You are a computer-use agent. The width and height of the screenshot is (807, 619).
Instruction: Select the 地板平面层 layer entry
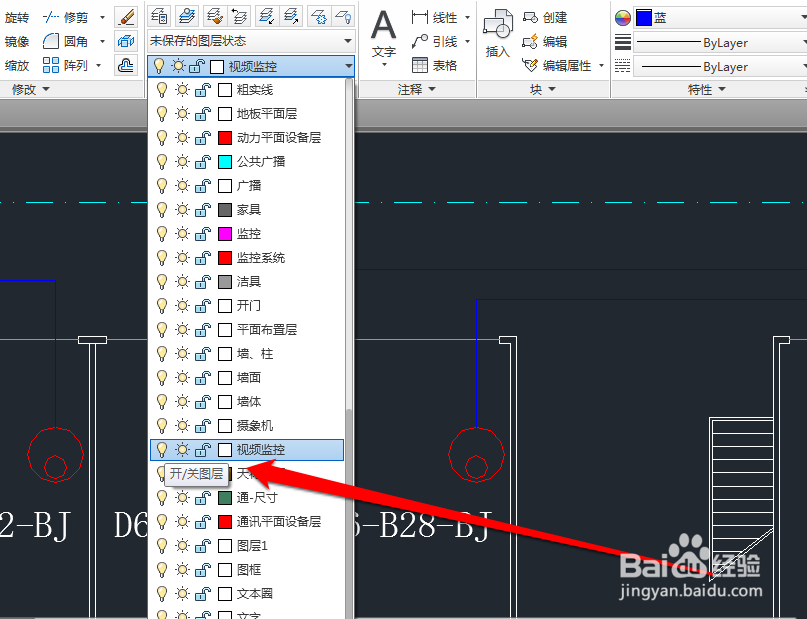pyautogui.click(x=247, y=114)
